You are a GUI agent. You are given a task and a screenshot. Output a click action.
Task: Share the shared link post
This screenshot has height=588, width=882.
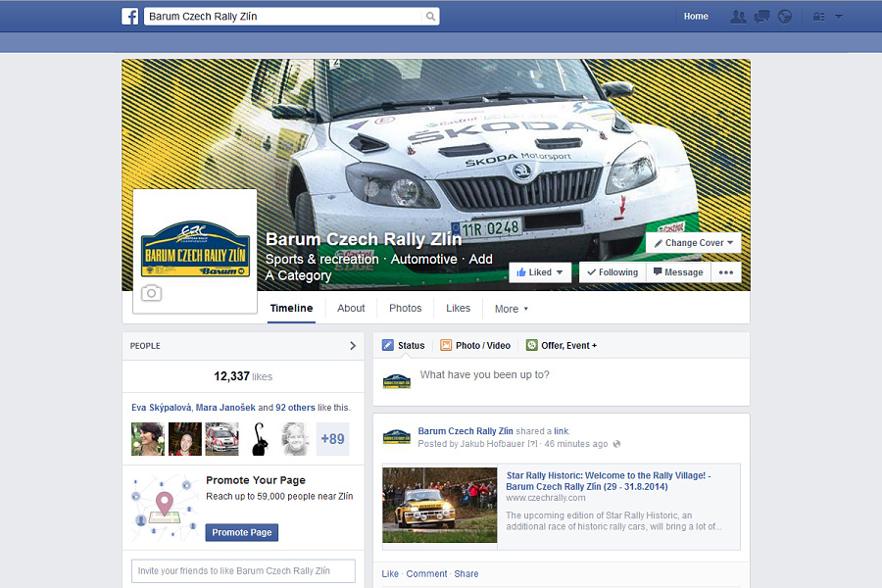[x=466, y=574]
